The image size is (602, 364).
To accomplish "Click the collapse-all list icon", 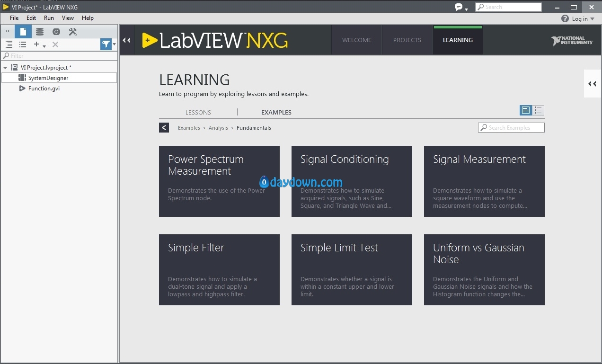I will 23,44.
